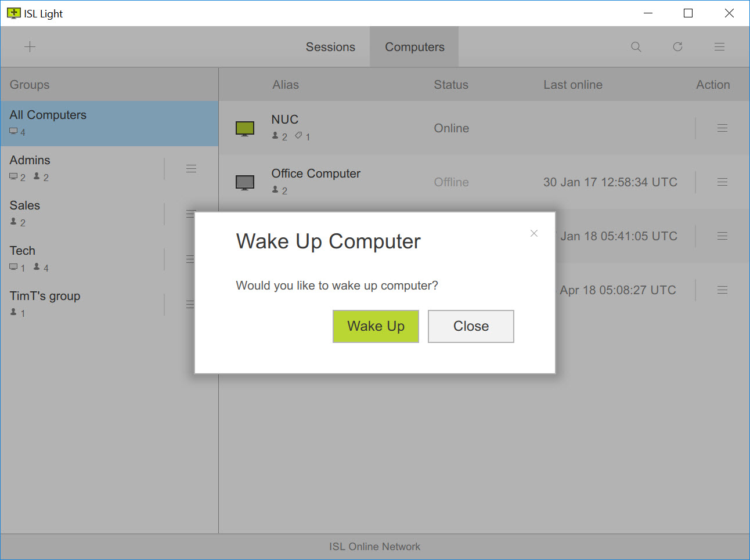Image resolution: width=750 pixels, height=560 pixels.
Task: Open the action menu for the NUC computer
Action: coord(722,128)
